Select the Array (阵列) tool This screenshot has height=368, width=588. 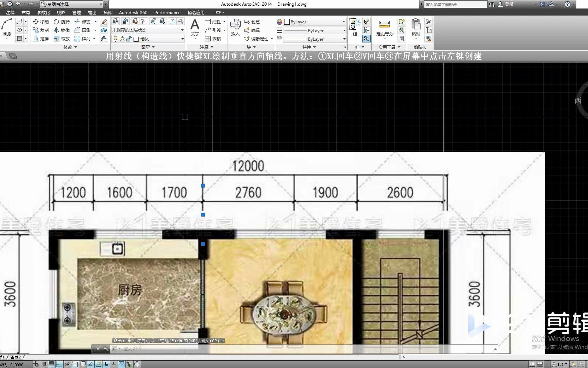(82, 39)
